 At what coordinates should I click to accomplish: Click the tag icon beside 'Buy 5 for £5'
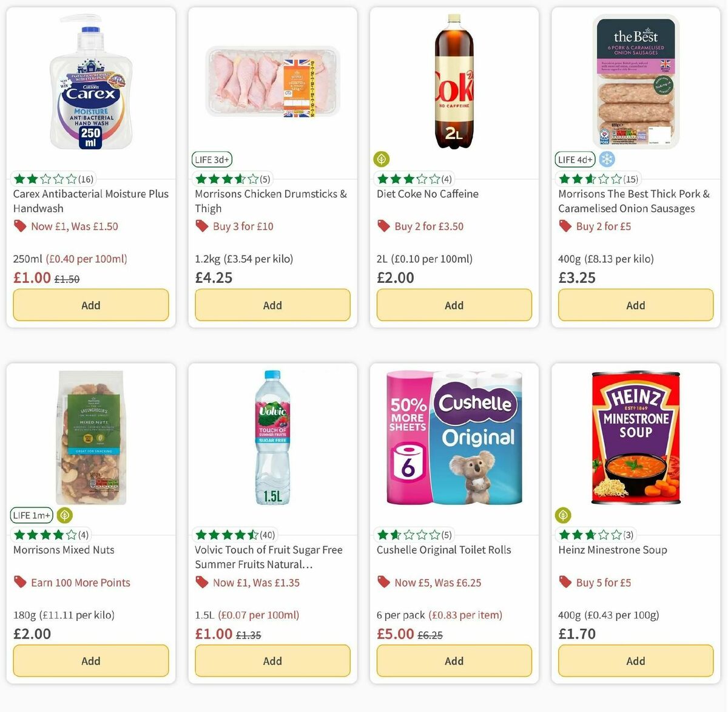(565, 582)
